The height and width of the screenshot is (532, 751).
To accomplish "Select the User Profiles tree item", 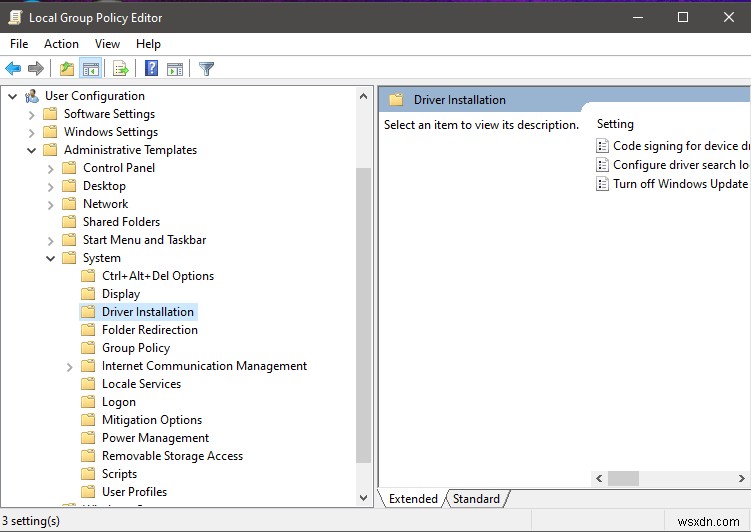I will click(x=124, y=492).
